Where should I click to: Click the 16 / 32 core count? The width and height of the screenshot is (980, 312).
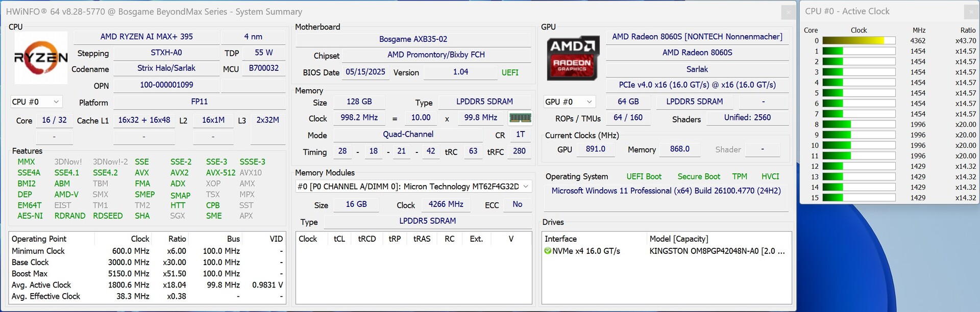(x=54, y=120)
